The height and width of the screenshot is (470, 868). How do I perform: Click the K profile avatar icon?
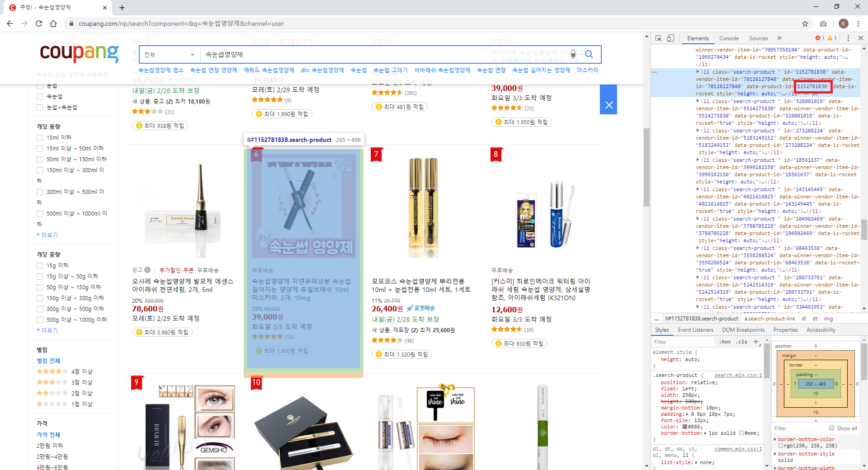pos(843,23)
